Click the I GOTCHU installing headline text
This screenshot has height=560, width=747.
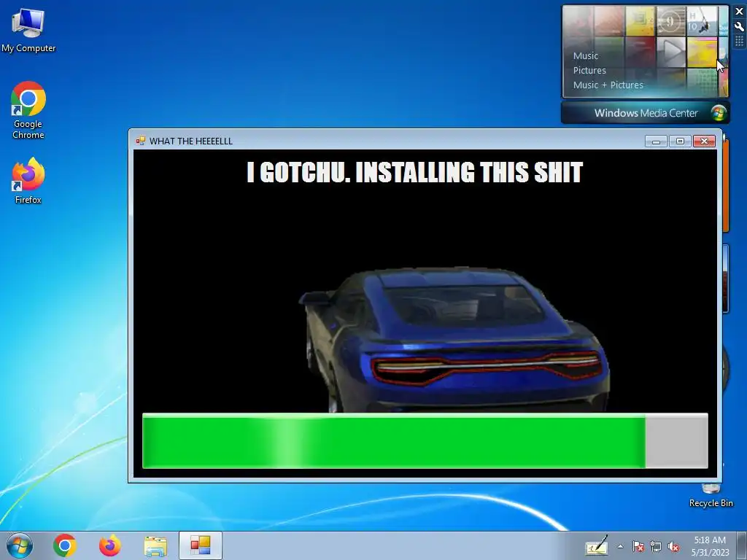(415, 172)
